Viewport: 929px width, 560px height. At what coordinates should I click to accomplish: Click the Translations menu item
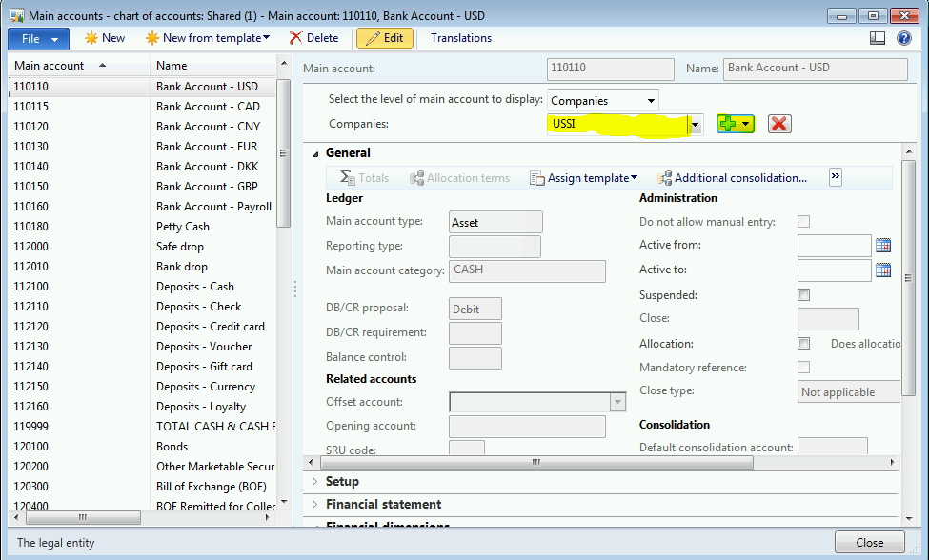460,38
